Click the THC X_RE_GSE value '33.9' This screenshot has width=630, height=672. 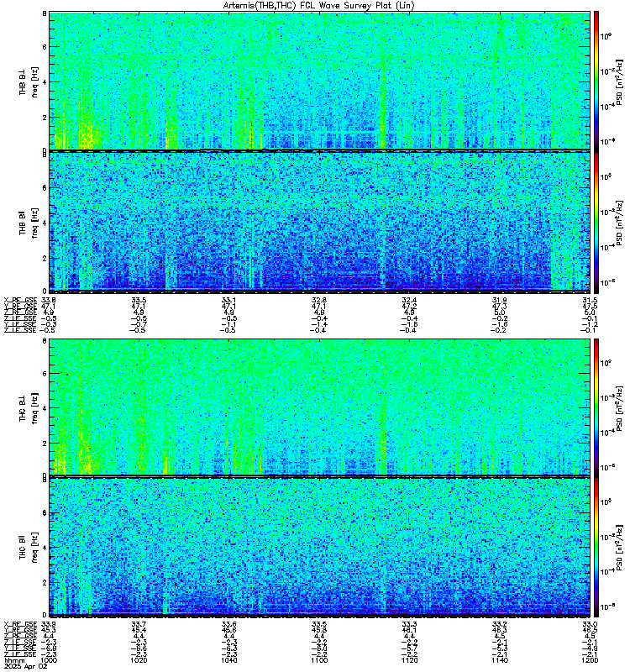click(49, 624)
